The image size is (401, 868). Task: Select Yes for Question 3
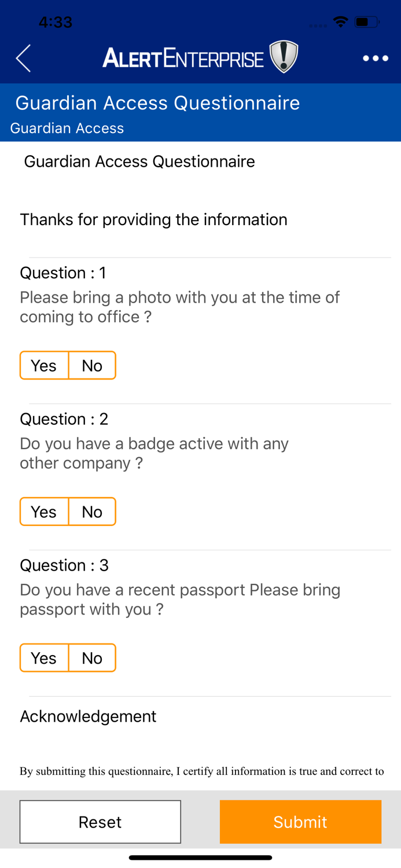pos(43,657)
